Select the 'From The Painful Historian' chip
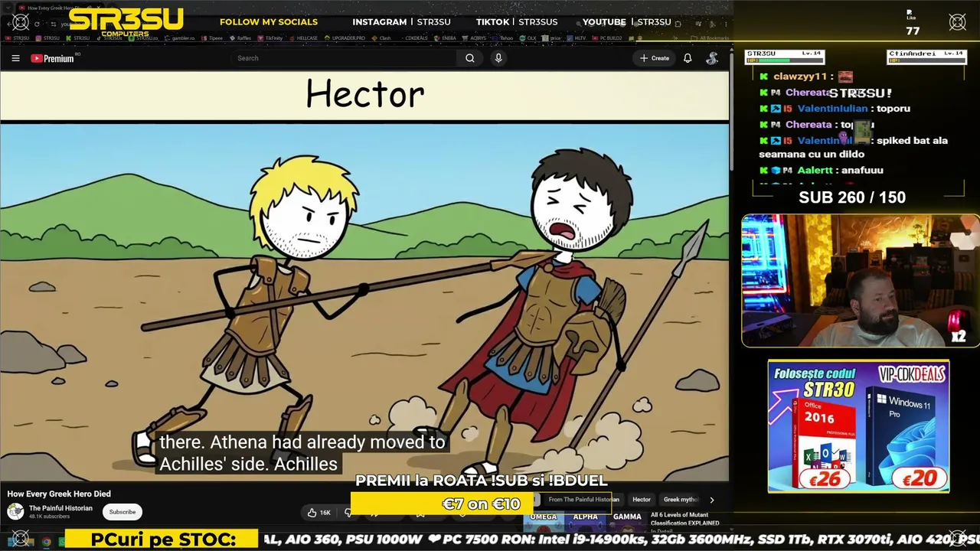The width and height of the screenshot is (980, 551). pos(583,500)
